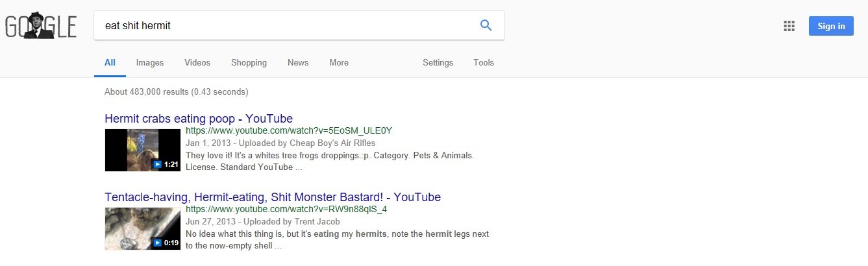Click the play badge showing 0:19

[166, 243]
